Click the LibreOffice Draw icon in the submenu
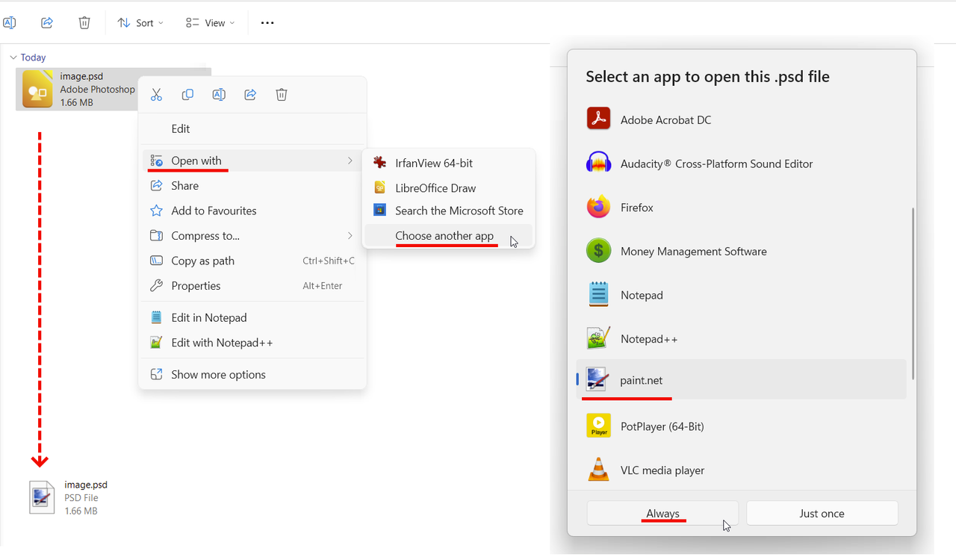 point(380,187)
